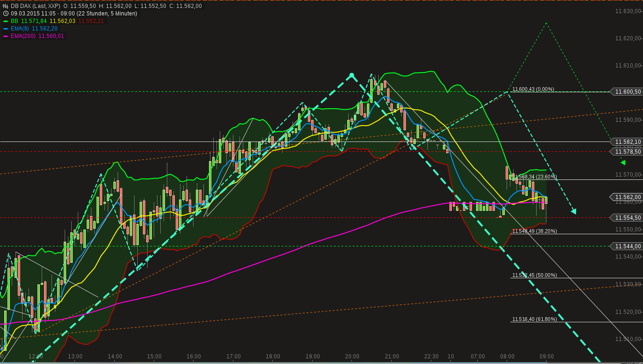Click the 11.610,00 price scale label
Screen dimensions: 643x364
pos(628,66)
